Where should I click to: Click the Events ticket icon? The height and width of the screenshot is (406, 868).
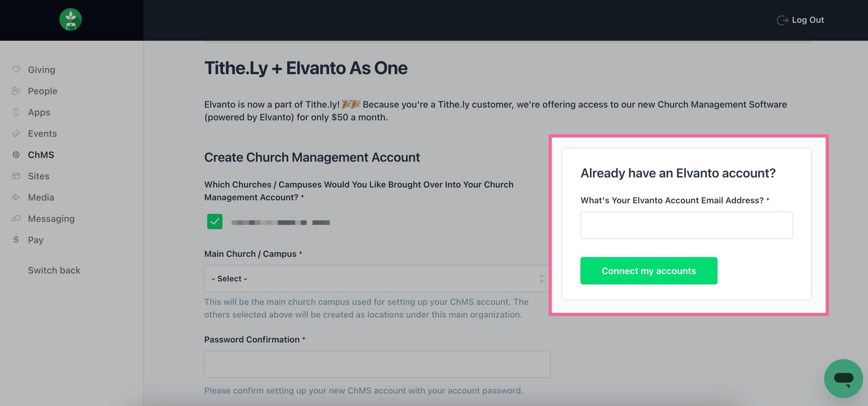pos(16,133)
